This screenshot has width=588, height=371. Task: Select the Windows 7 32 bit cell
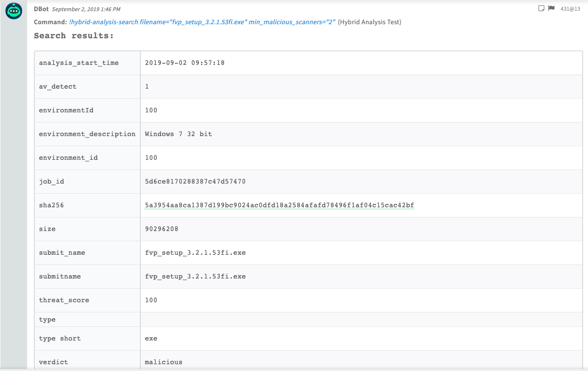click(179, 134)
